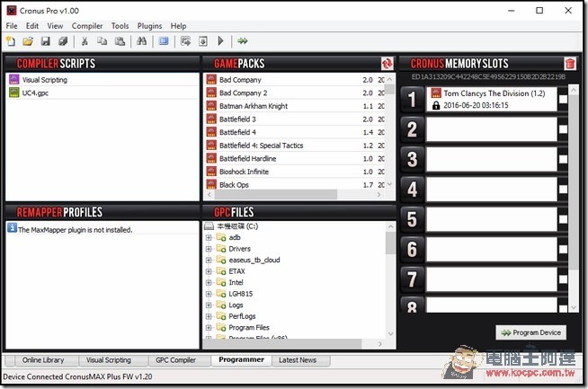
Task: Select Batman Arkham Knight gamepack
Action: [296, 106]
